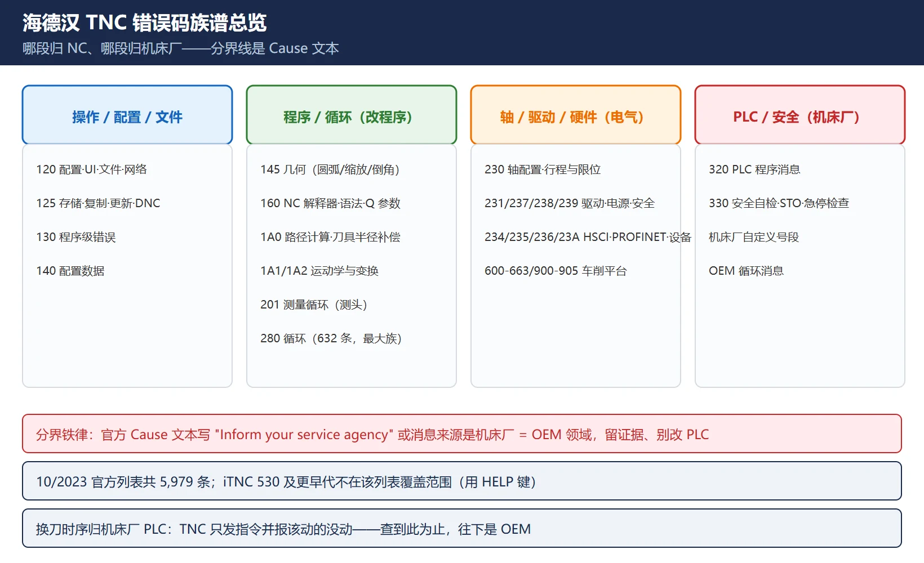This screenshot has height=563, width=924.
Task: Click the row 201 测量循环（测头）
Action: (x=314, y=305)
